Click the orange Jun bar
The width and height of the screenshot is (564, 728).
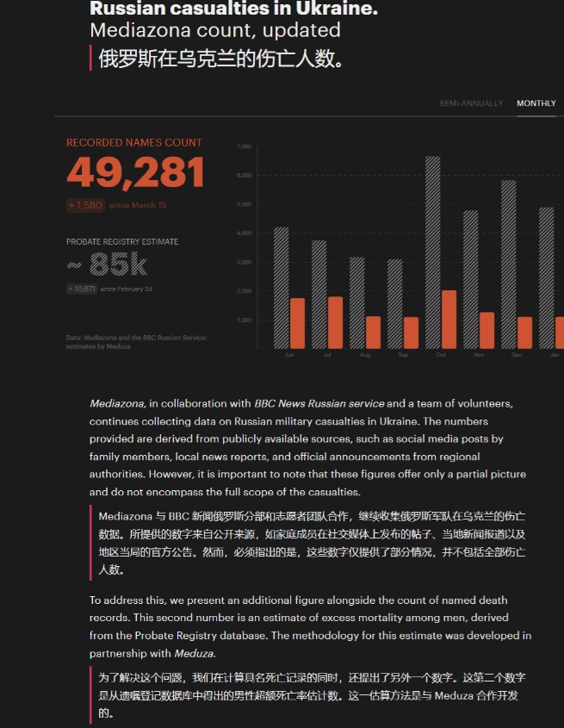point(298,324)
